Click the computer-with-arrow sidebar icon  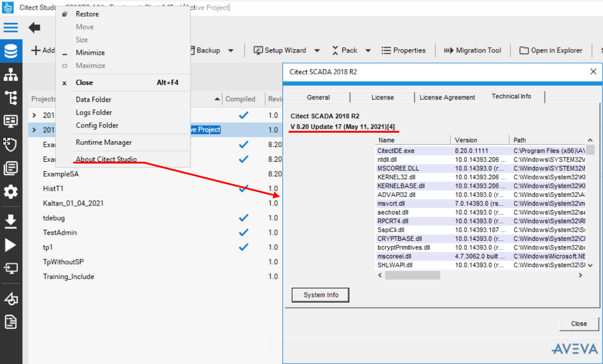(x=11, y=268)
